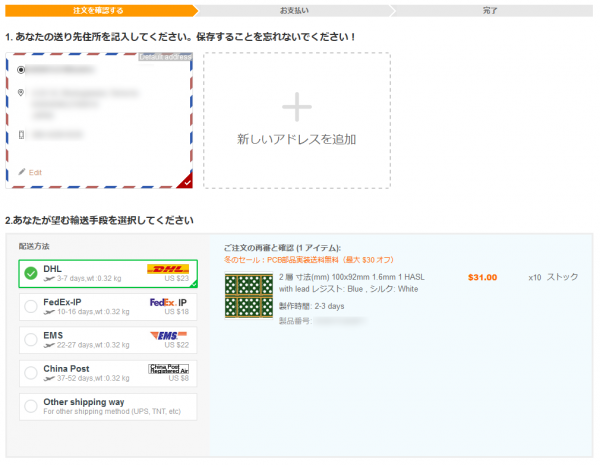This screenshot has width=600, height=465.
Task: Click the plus icon to add address
Action: pyautogui.click(x=296, y=106)
